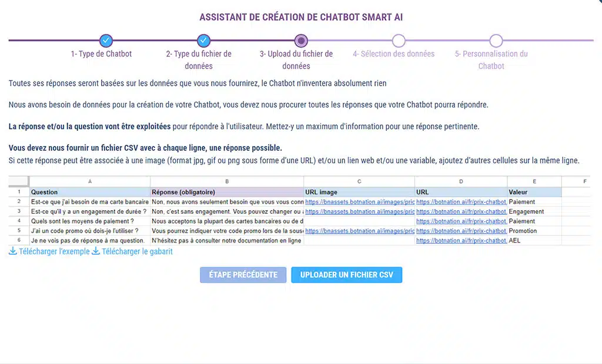
Task: Click download icon beside Télécharger l'exemple
Action: [13, 251]
